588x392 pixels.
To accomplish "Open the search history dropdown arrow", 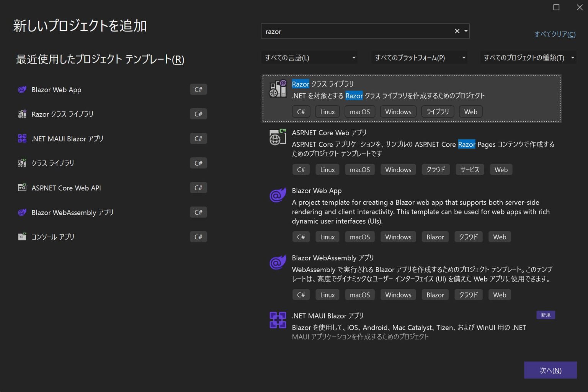I will 465,31.
